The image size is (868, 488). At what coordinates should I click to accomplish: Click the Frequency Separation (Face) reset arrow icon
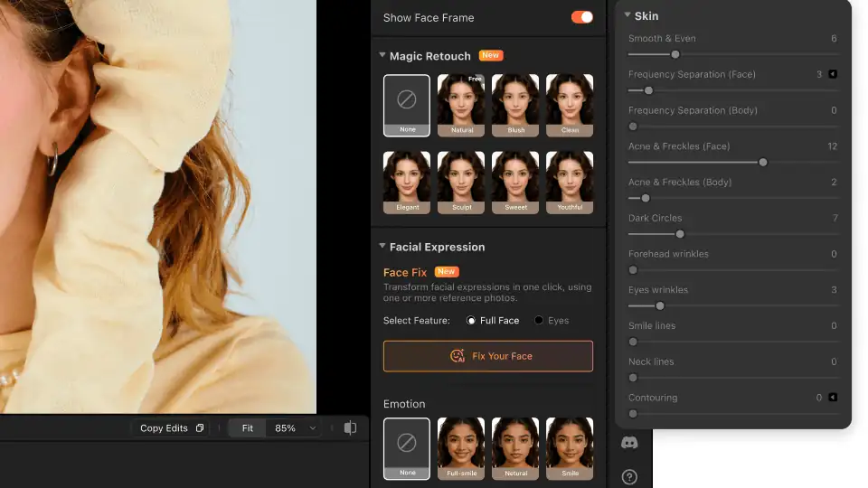(833, 74)
